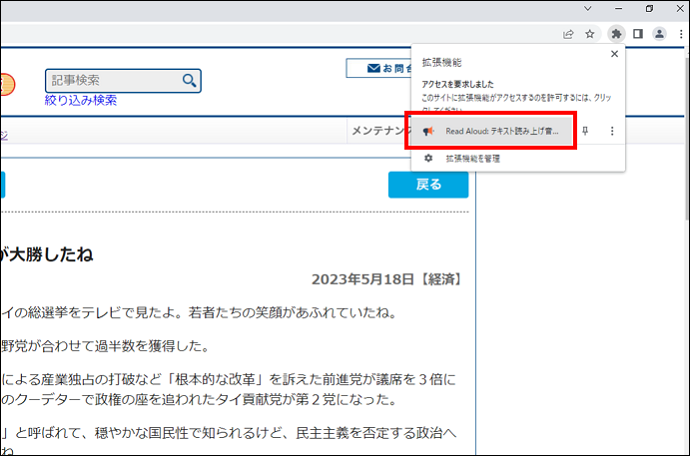Viewport: 690px width, 456px height.
Task: Open the 絞り込み検索 link
Action: [81, 100]
